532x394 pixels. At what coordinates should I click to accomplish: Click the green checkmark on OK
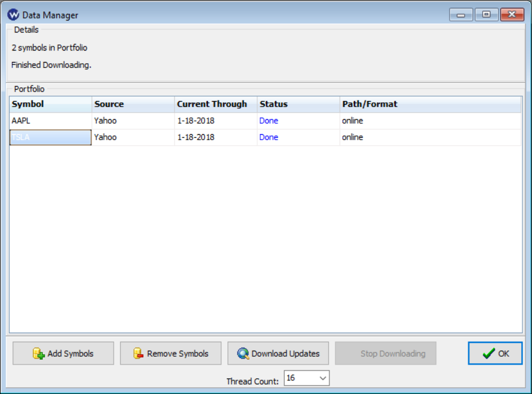pyautogui.click(x=489, y=354)
